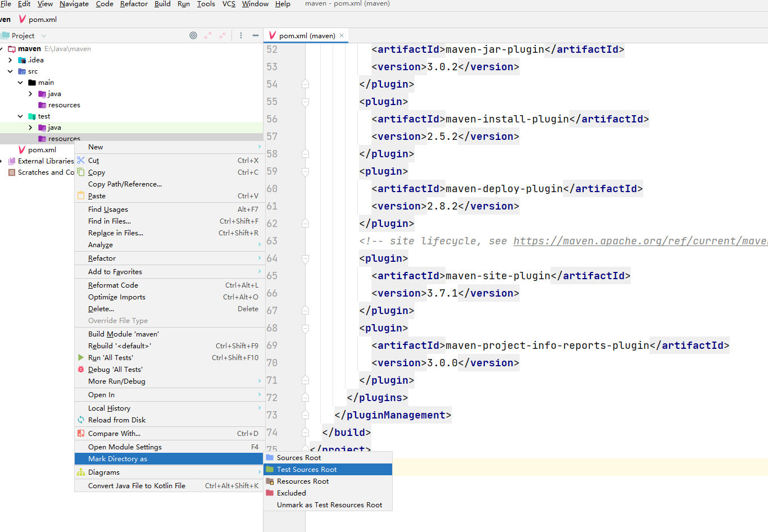This screenshot has width=768, height=532.
Task: Click the Resources Root folder icon
Action: [270, 481]
